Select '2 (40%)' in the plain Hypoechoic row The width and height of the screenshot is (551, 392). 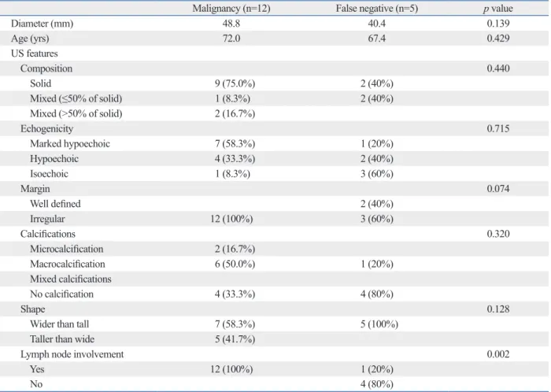(377, 159)
